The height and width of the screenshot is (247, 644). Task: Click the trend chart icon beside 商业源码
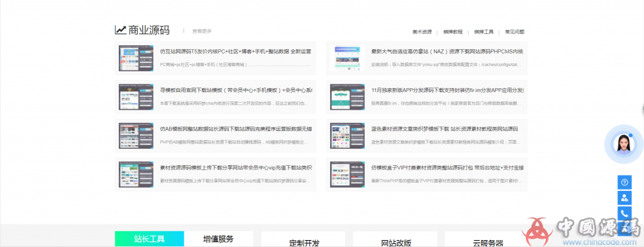coord(120,30)
